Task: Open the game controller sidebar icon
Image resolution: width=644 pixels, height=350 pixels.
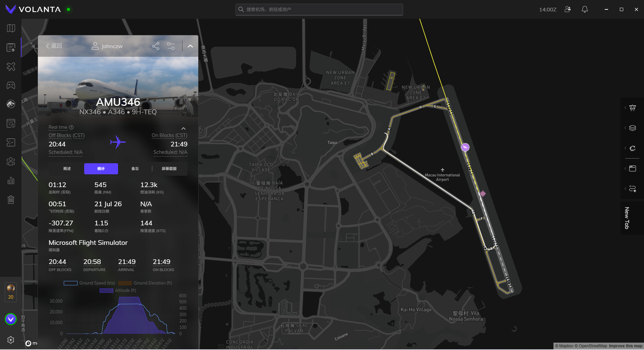Action: pos(11,85)
